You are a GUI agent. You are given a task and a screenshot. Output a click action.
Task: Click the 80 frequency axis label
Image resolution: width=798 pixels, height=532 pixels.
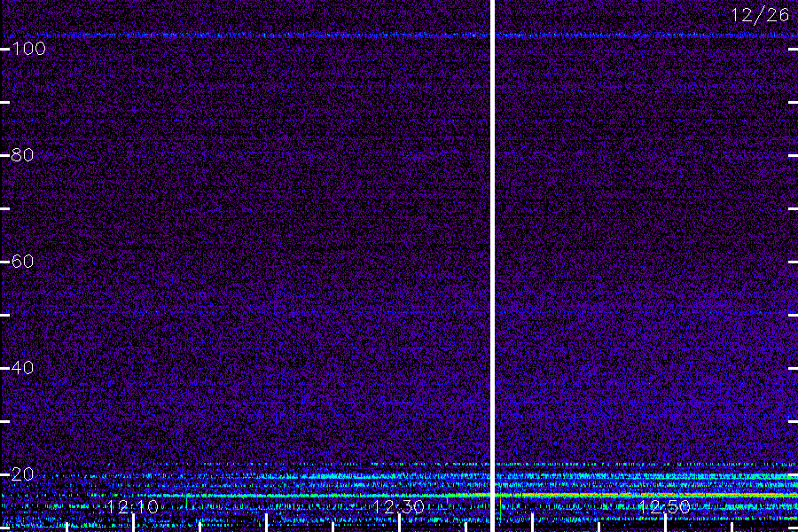22,155
